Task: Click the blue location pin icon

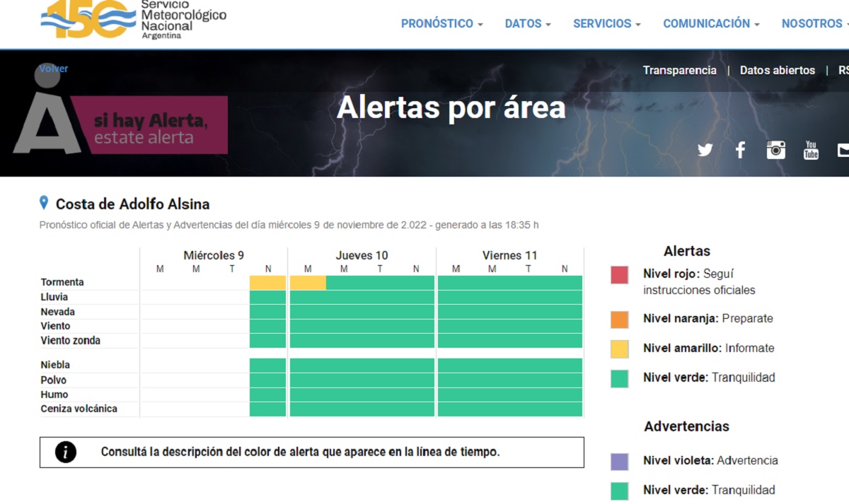Action: [45, 204]
